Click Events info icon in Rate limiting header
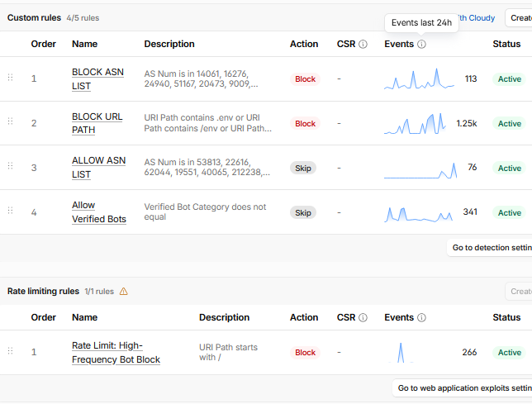The width and height of the screenshot is (532, 404). click(421, 317)
